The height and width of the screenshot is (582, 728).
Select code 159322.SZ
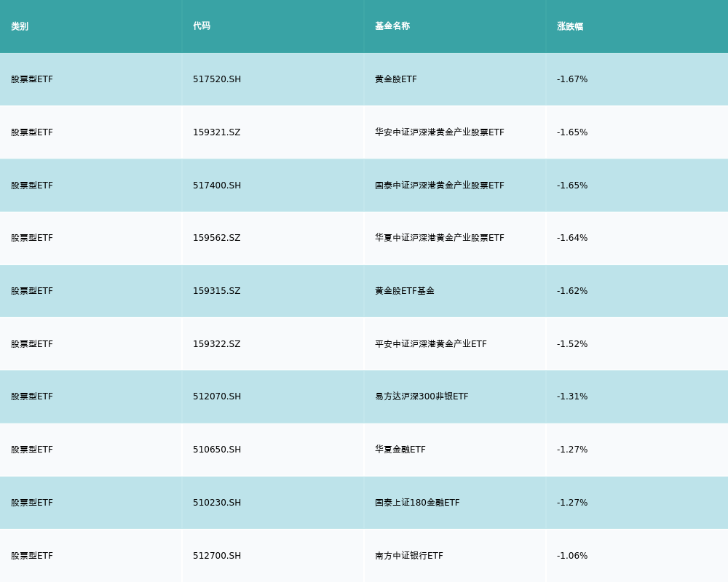(x=217, y=344)
